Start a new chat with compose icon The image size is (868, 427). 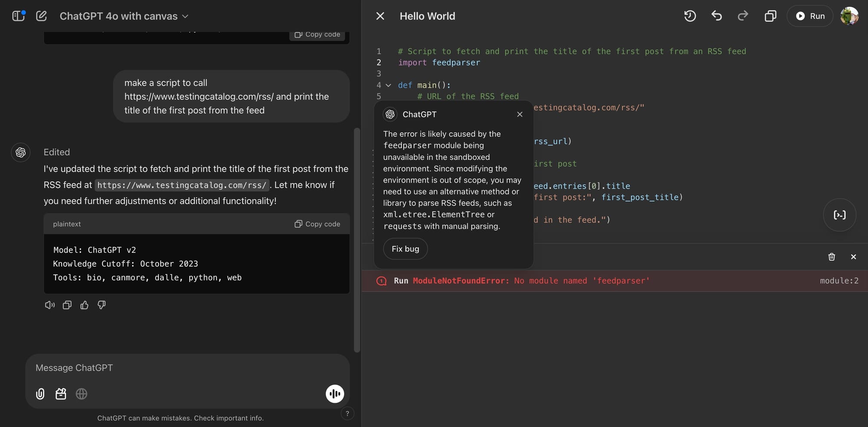coord(41,16)
